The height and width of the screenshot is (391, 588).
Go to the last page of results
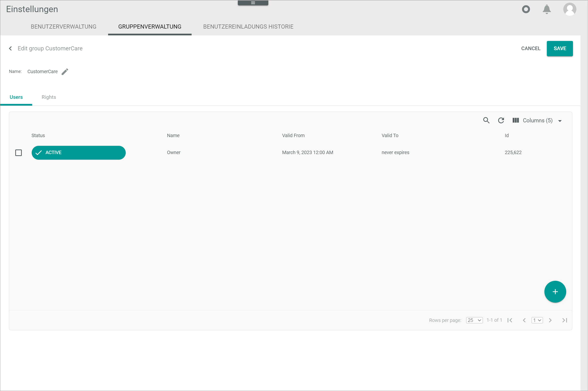[x=565, y=320]
